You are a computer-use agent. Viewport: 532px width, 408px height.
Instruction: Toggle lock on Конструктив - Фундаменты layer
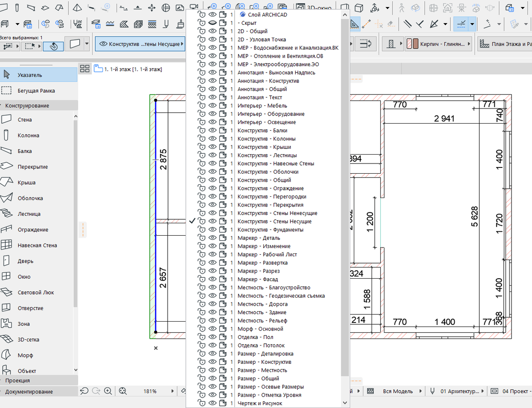click(x=202, y=230)
